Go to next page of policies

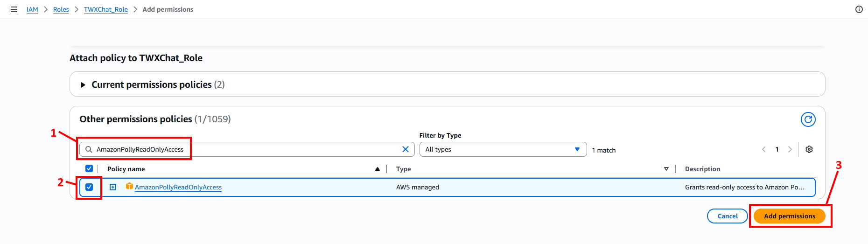tap(790, 149)
